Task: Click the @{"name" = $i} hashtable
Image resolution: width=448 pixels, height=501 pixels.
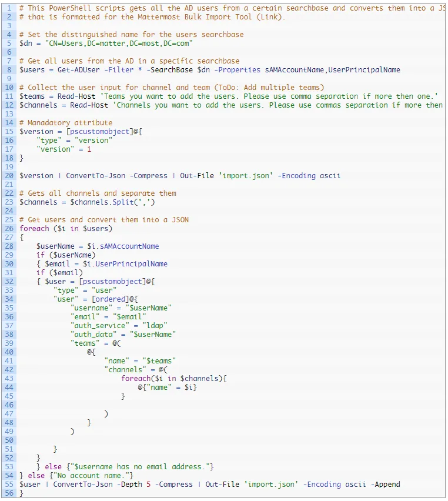Action: [x=168, y=388]
